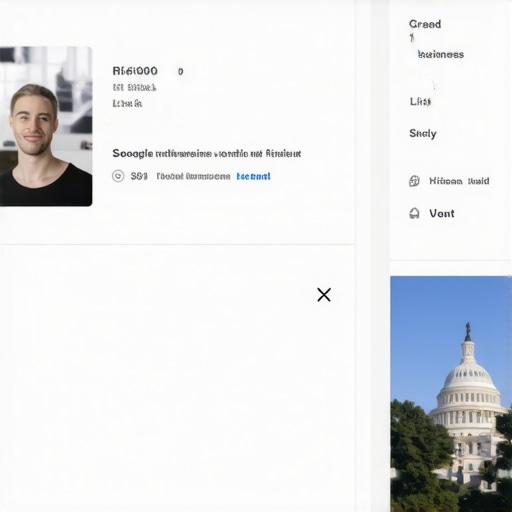Click the small 0 beside the name

coord(180,71)
